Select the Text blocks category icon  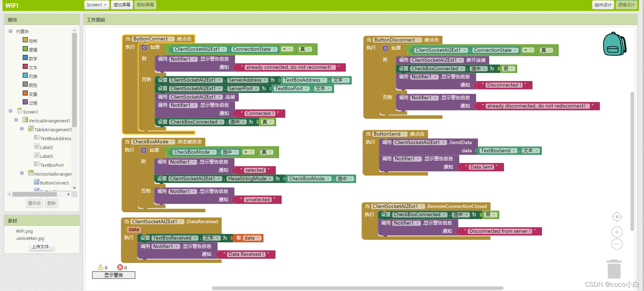[25, 66]
